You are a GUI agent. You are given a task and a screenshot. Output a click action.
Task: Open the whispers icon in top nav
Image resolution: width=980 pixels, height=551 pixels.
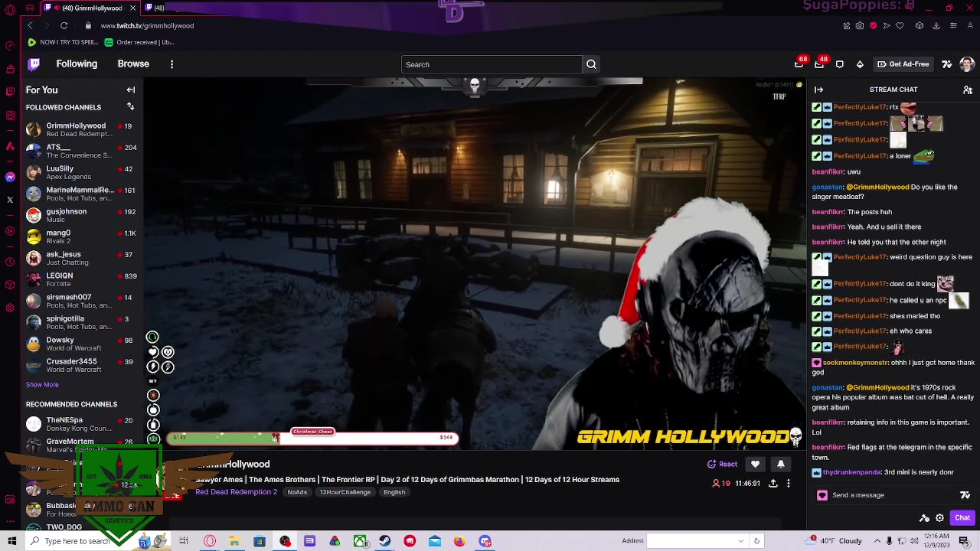pyautogui.click(x=840, y=64)
